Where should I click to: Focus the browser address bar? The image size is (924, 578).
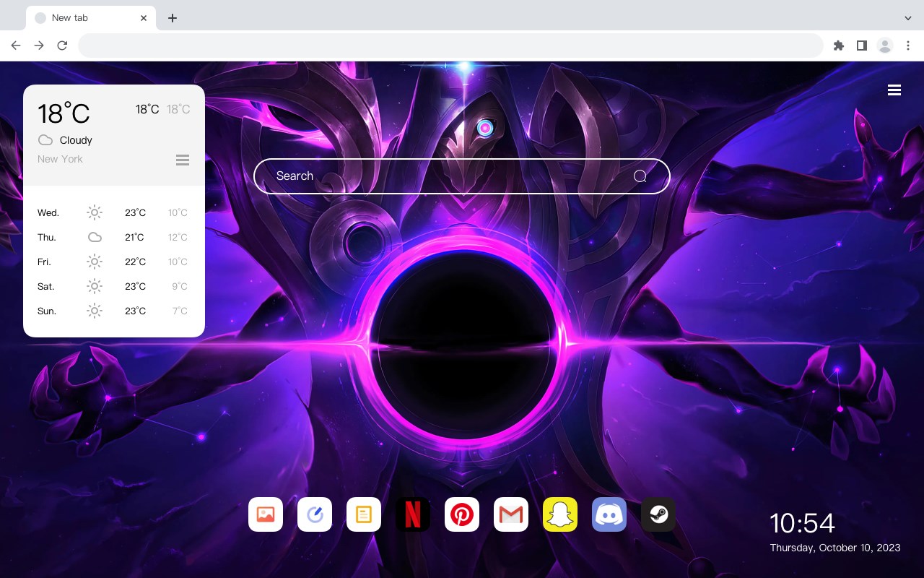point(450,46)
